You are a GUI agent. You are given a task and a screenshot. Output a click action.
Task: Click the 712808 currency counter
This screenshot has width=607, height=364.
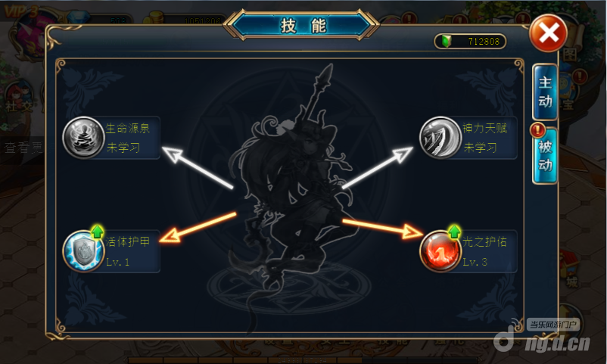point(484,41)
